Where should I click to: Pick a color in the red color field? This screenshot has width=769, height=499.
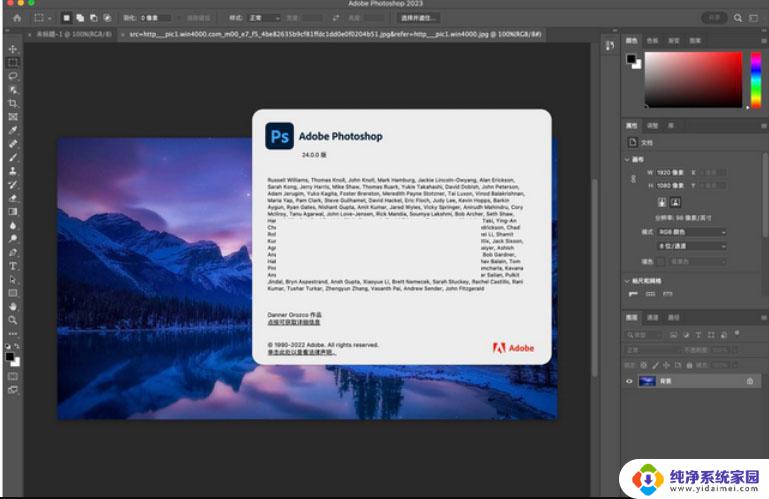[693, 79]
